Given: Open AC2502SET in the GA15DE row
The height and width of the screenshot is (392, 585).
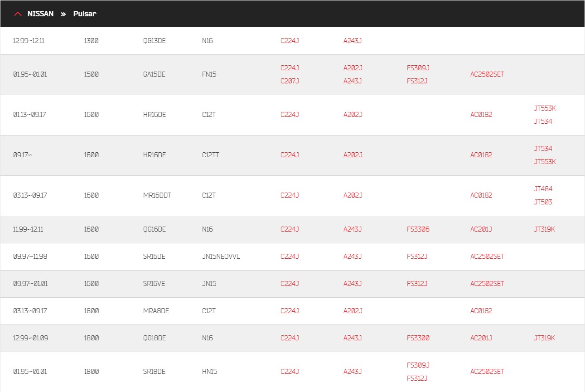Looking at the screenshot, I should (x=487, y=74).
